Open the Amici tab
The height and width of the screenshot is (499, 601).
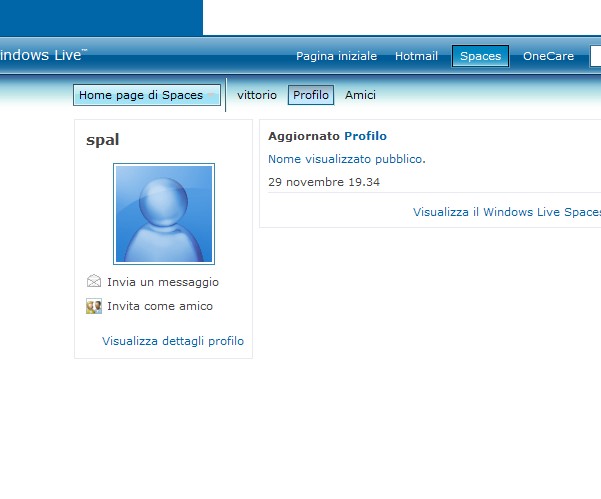coord(360,95)
